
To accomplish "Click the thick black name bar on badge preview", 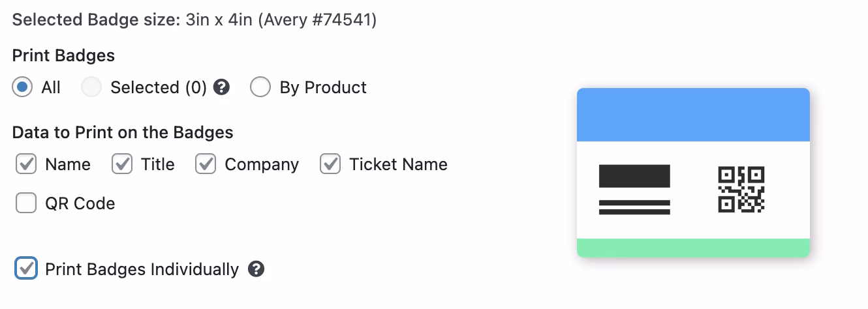I will click(634, 176).
